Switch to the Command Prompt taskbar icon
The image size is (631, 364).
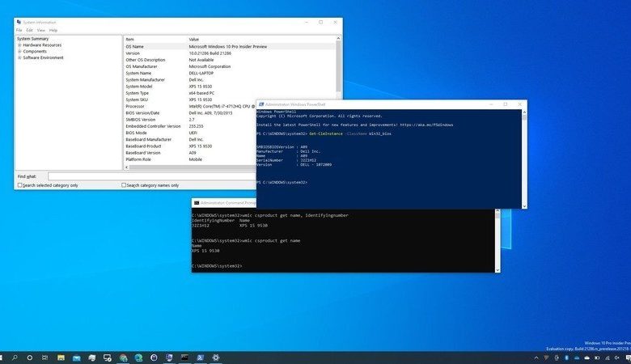184,358
